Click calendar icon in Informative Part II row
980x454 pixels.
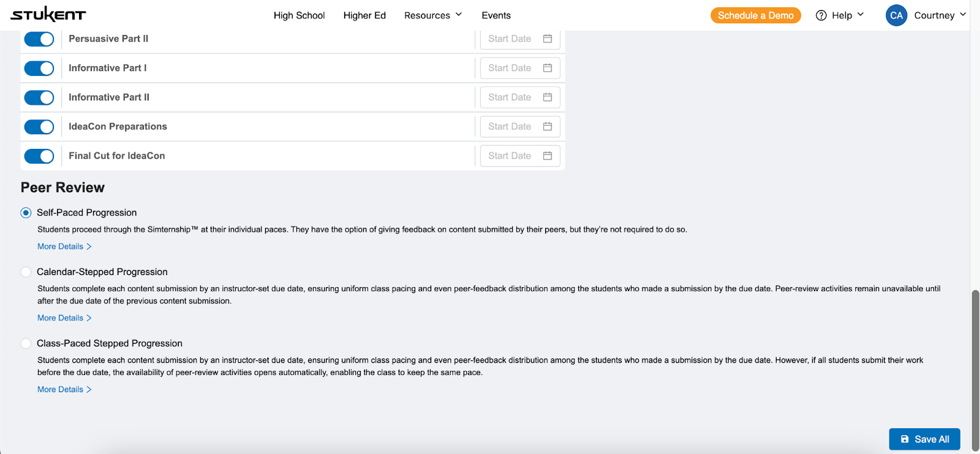(x=548, y=97)
